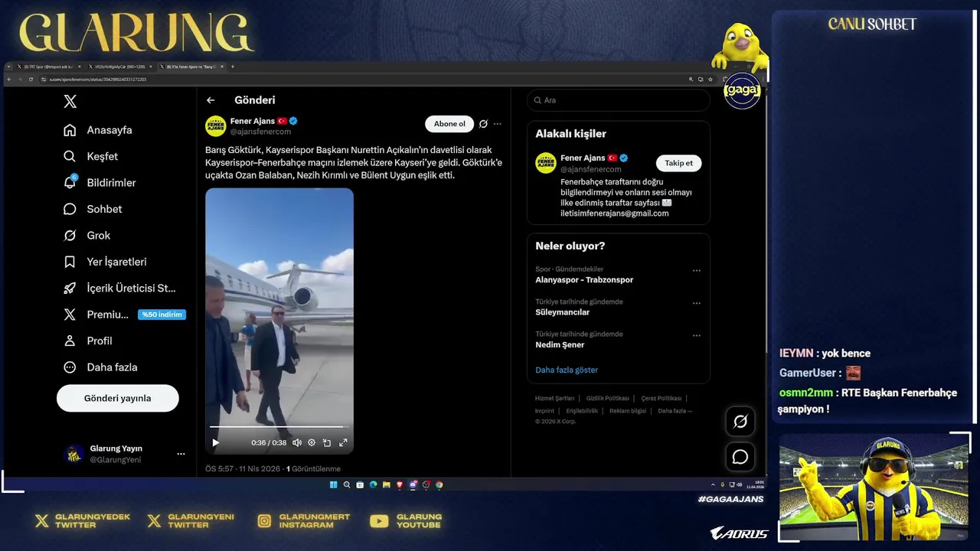Open Daha fazla menu

click(100, 367)
